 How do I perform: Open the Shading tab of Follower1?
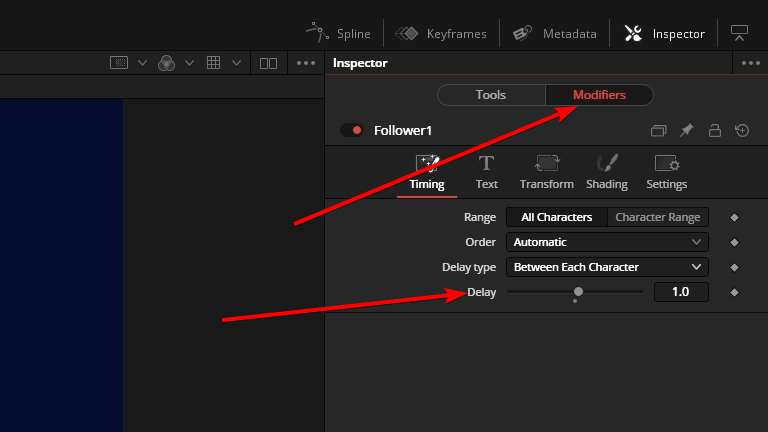coord(606,172)
